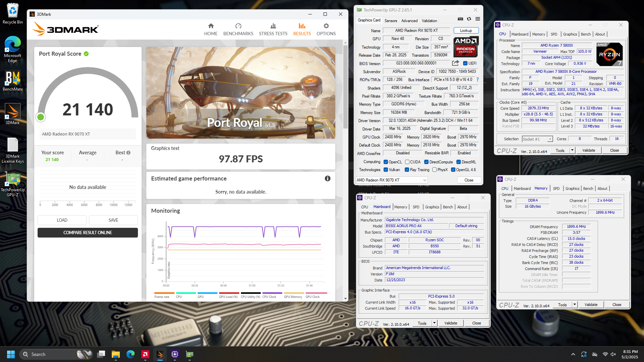
Task: Open Bench tab in CPU-Z CPU window
Action: [586, 34]
